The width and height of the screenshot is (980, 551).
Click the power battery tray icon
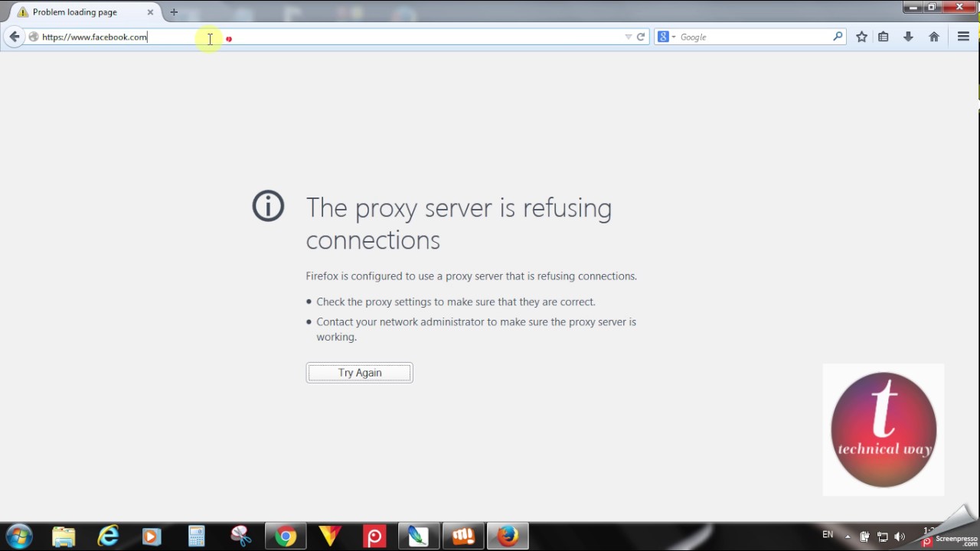[864, 536]
